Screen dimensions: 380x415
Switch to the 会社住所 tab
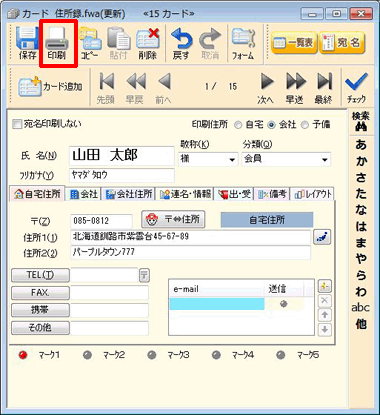tap(129, 194)
